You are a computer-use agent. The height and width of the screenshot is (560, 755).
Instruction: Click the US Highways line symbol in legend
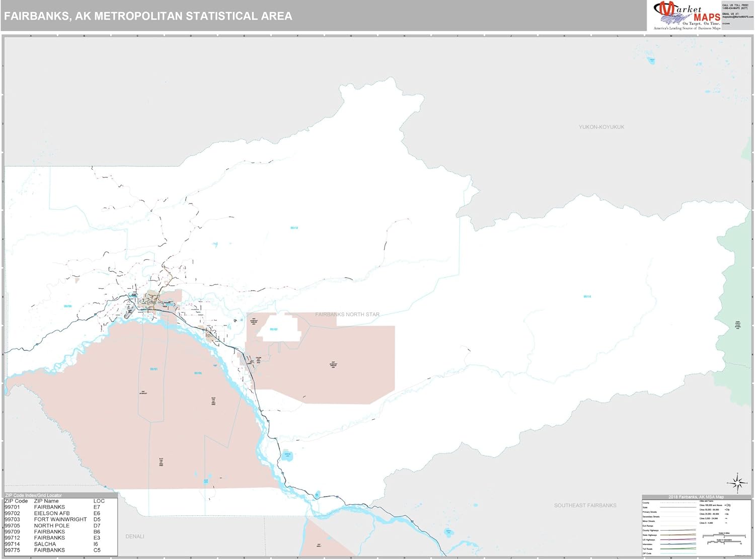coord(677,539)
